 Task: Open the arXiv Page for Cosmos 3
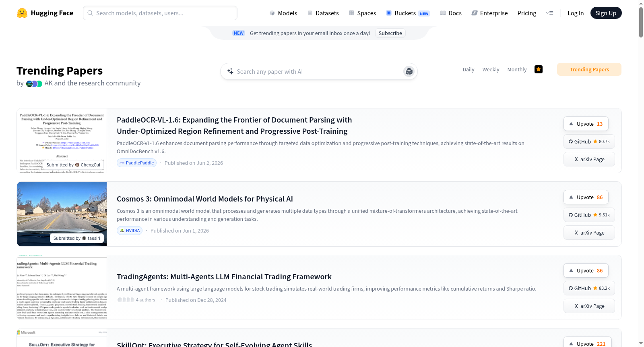(589, 233)
